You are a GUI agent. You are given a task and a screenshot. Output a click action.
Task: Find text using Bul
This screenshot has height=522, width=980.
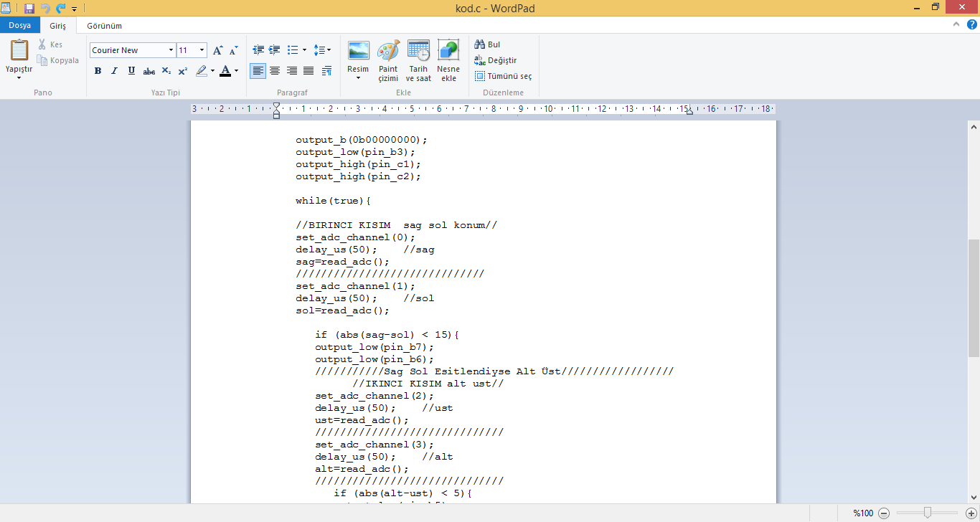point(488,44)
